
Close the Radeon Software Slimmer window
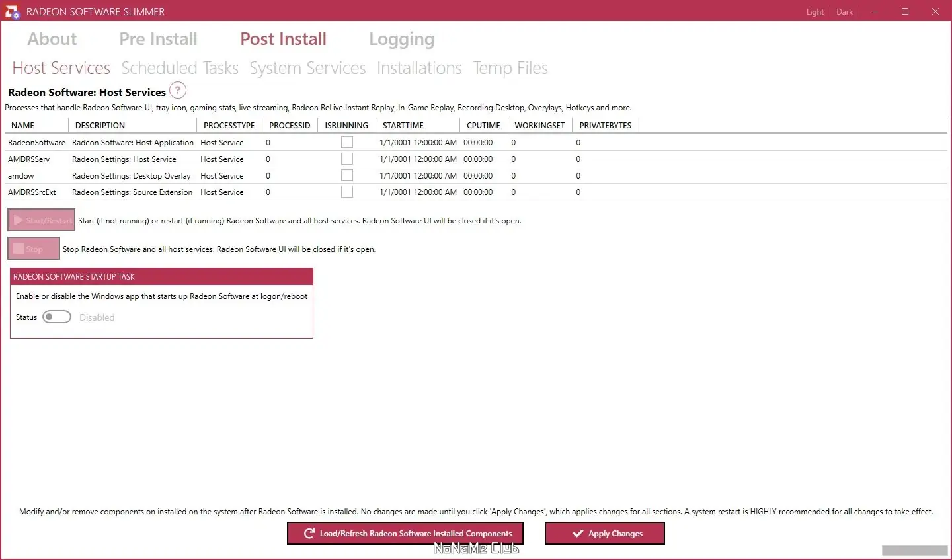[935, 11]
